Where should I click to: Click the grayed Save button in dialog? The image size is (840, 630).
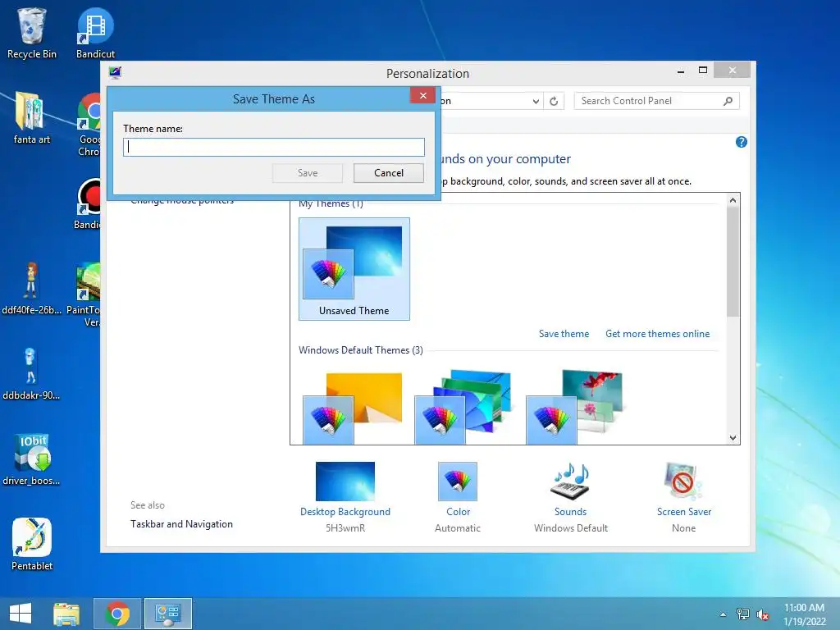308,173
